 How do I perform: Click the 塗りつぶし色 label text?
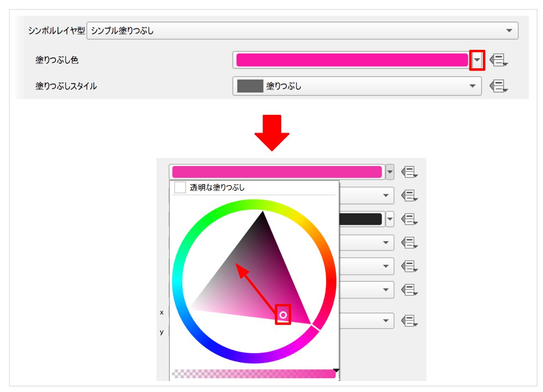tap(57, 60)
